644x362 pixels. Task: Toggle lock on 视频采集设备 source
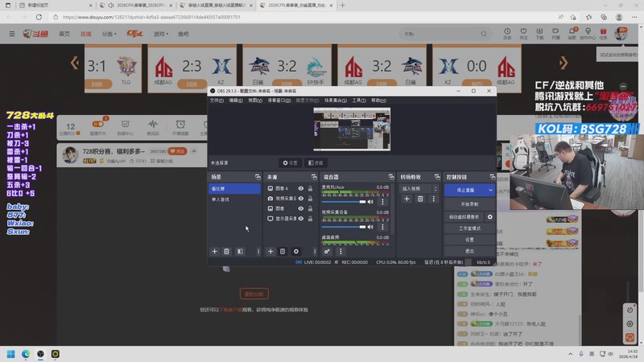310,198
